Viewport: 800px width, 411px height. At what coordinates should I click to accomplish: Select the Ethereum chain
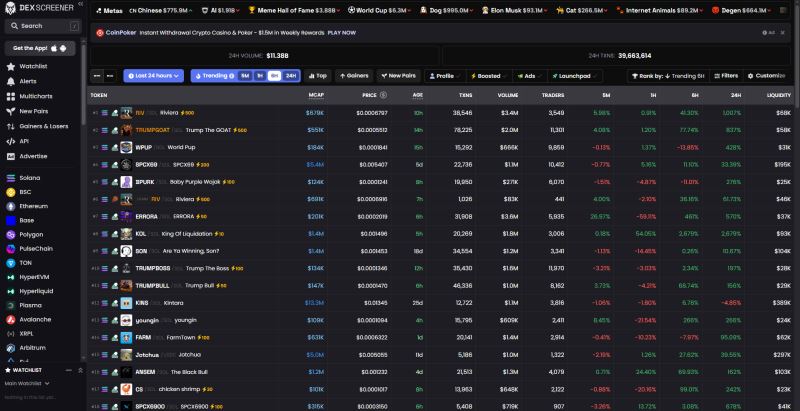(33, 206)
